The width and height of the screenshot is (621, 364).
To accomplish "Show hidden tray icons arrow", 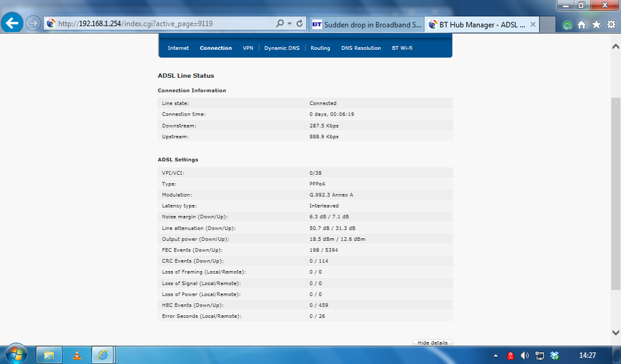I will click(x=495, y=355).
